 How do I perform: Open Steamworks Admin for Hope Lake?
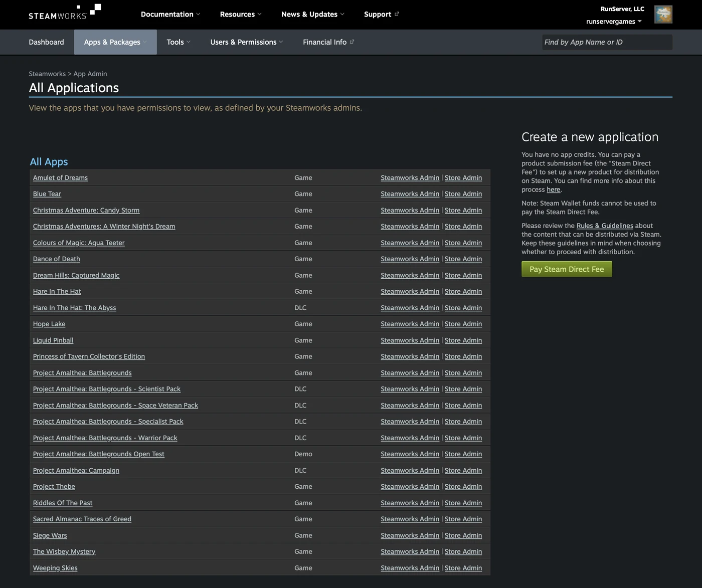[410, 324]
